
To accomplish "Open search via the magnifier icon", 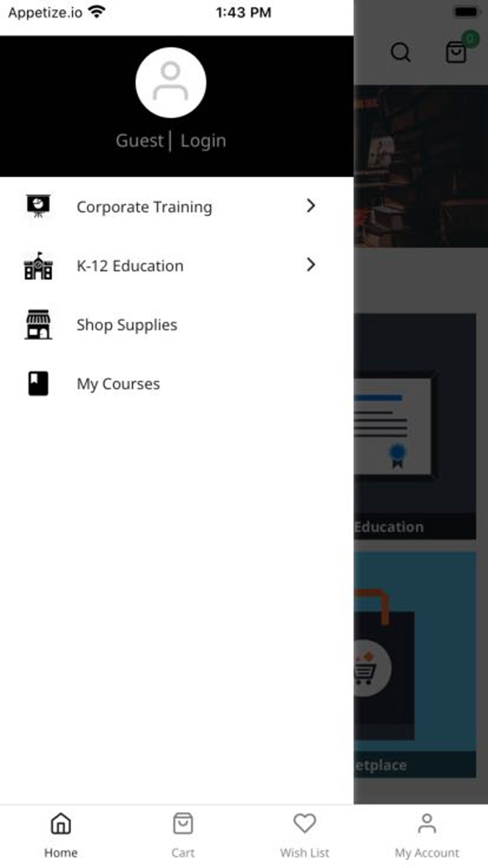I will (x=401, y=52).
